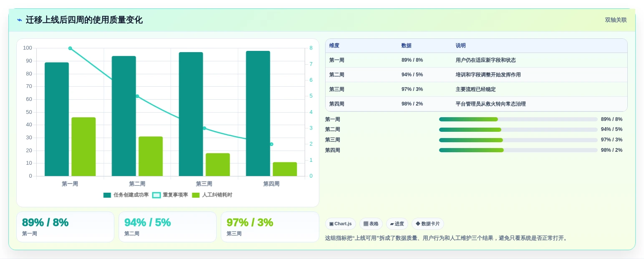Screen dimensions: 644x259
Task: Click the 第一周 table row label
Action: [337, 60]
